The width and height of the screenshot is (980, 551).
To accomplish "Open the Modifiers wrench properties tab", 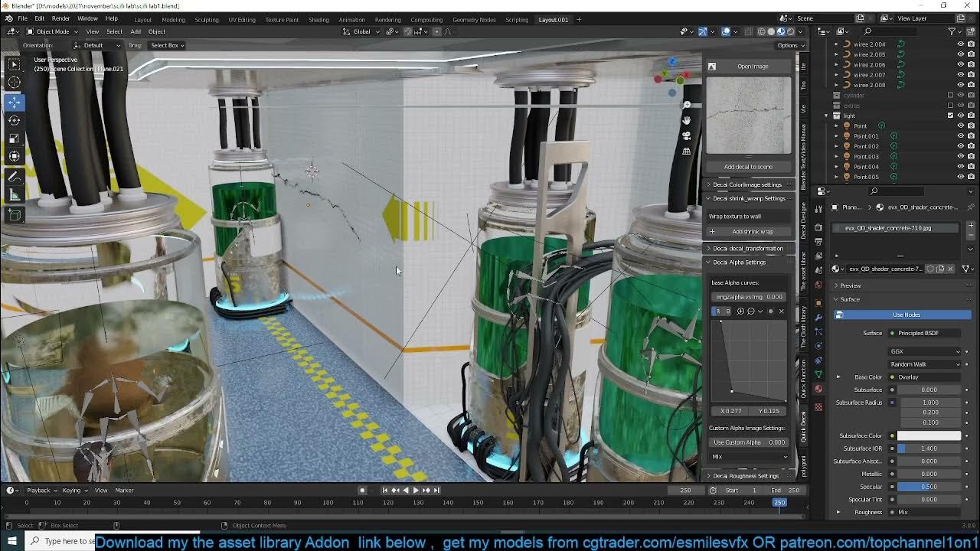I will 818,316.
